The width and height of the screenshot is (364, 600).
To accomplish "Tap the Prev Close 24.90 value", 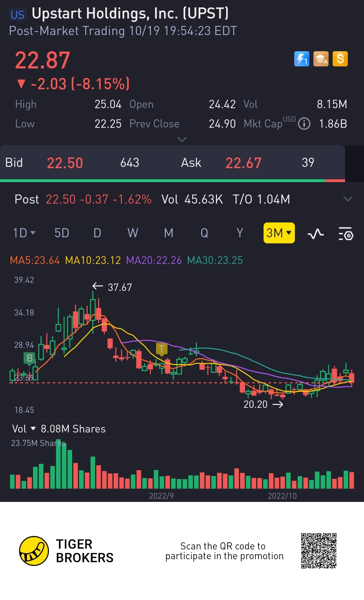I will (x=222, y=124).
